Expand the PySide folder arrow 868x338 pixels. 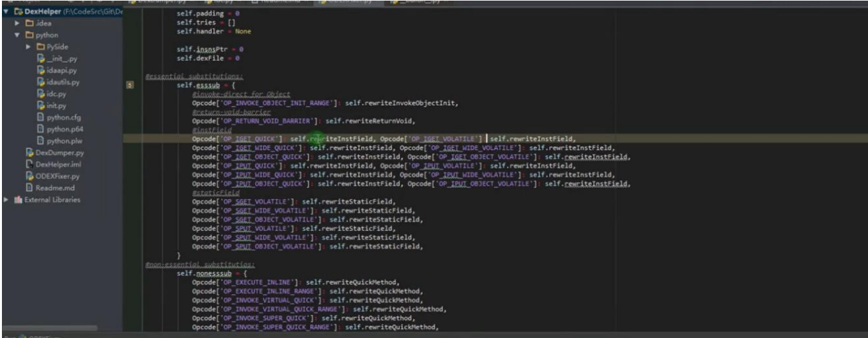click(28, 47)
